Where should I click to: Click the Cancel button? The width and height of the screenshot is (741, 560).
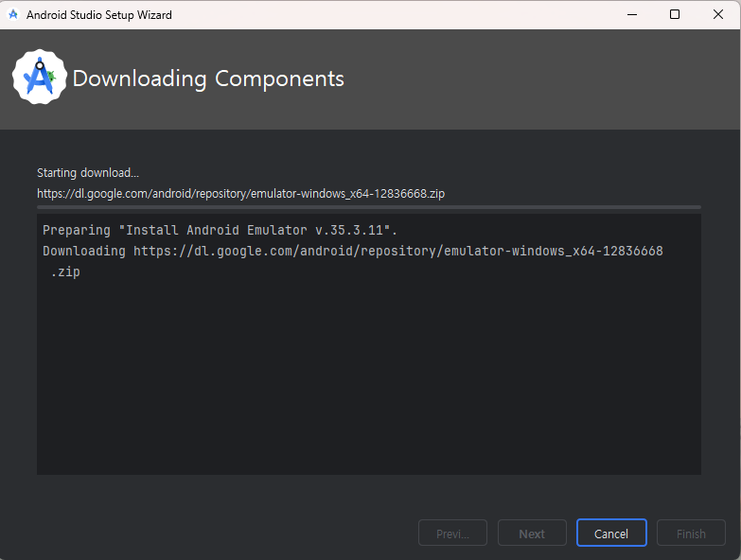click(x=611, y=534)
